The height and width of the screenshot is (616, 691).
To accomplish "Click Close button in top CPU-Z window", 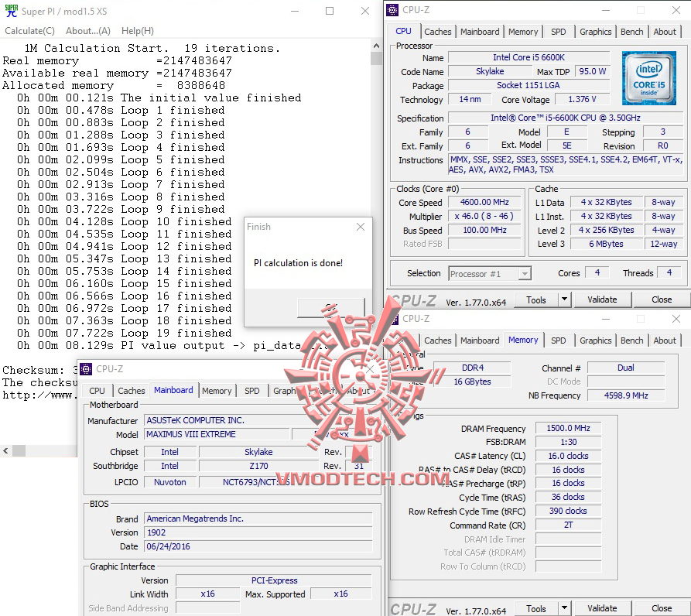I will click(x=662, y=299).
